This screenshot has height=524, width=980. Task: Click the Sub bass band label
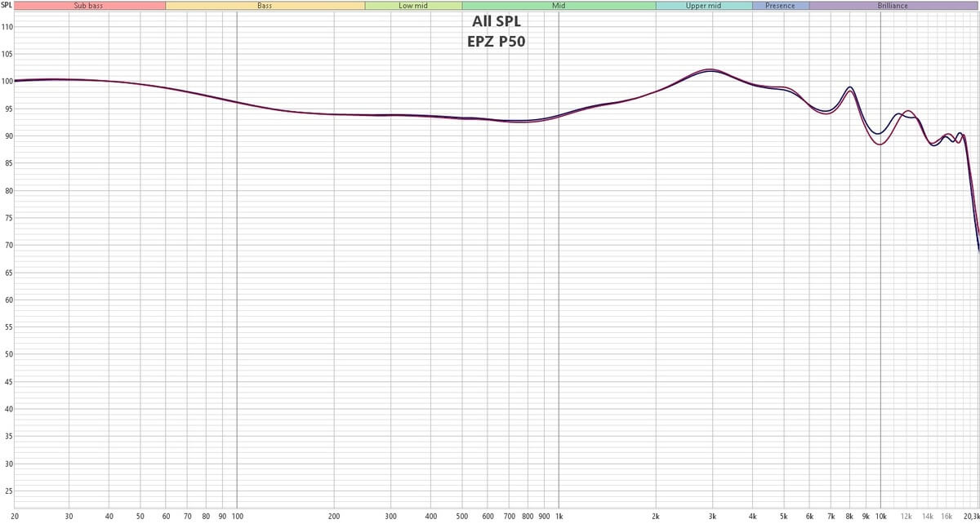[90, 5]
